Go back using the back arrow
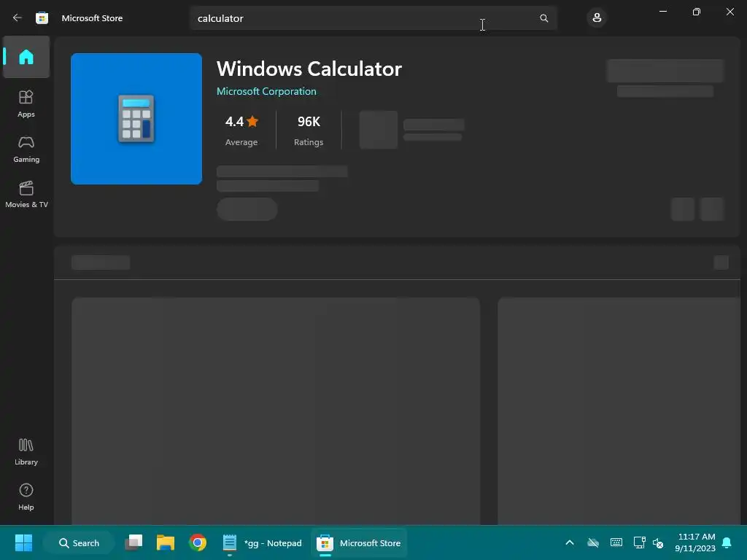The height and width of the screenshot is (560, 747). 18,18
